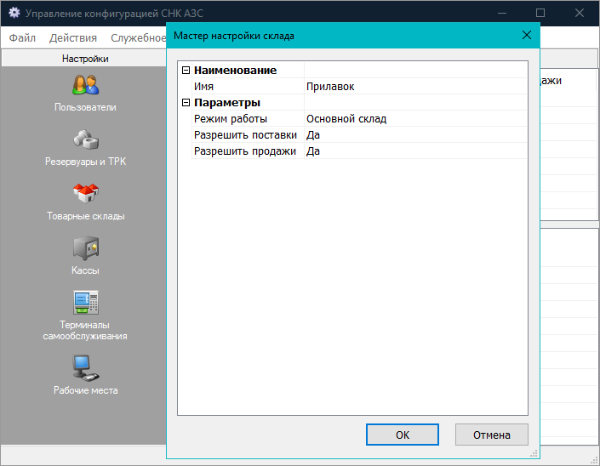Open Терминалы самообслуживания terminal icon

[x=85, y=303]
